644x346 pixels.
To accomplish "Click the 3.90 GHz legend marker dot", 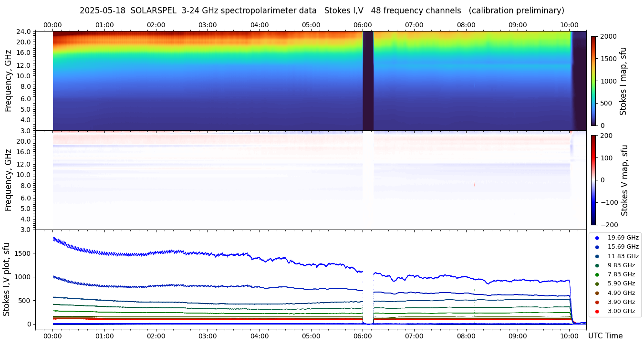I will tap(597, 302).
